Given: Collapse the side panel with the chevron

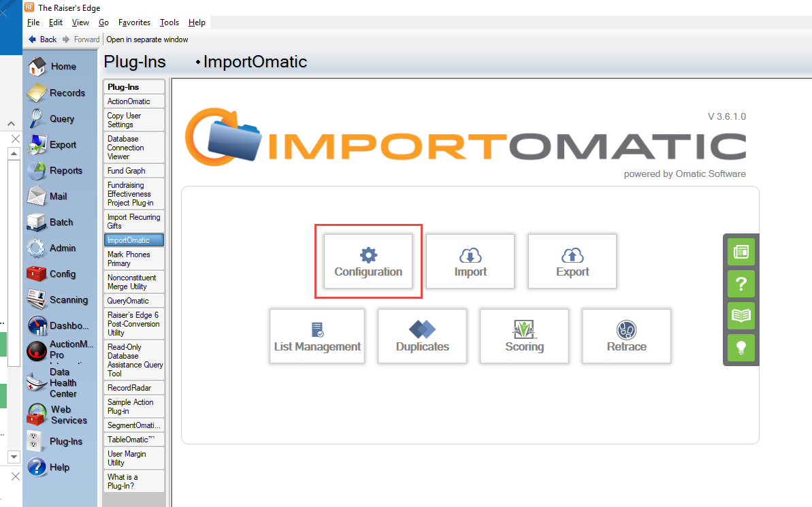Looking at the screenshot, I should point(11,123).
